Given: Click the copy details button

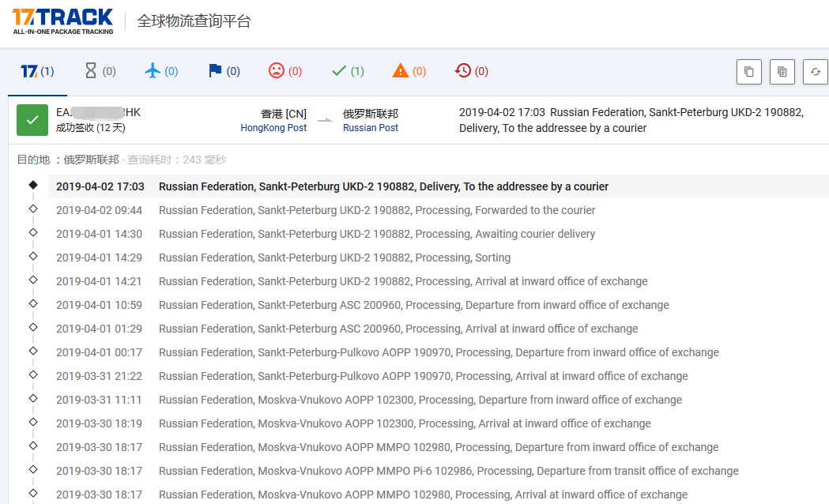Looking at the screenshot, I should point(782,72).
